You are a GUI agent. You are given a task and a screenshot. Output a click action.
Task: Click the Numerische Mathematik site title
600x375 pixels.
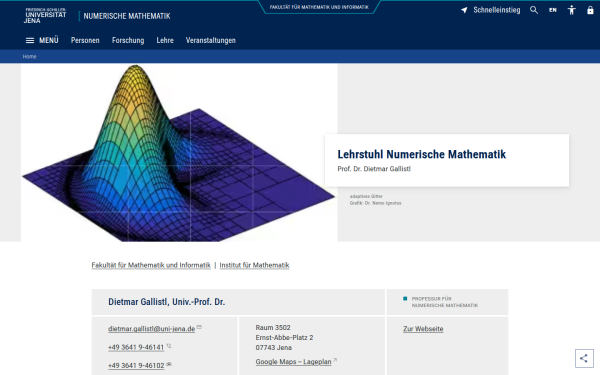coord(127,16)
